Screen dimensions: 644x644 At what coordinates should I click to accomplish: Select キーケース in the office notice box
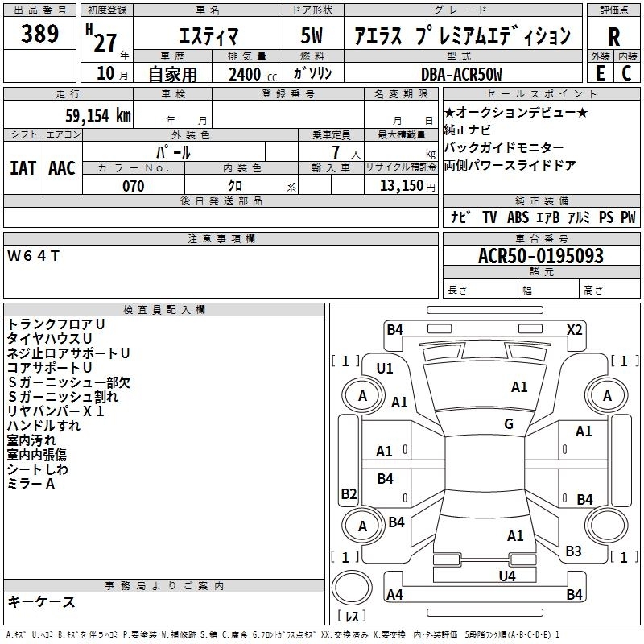point(41,601)
